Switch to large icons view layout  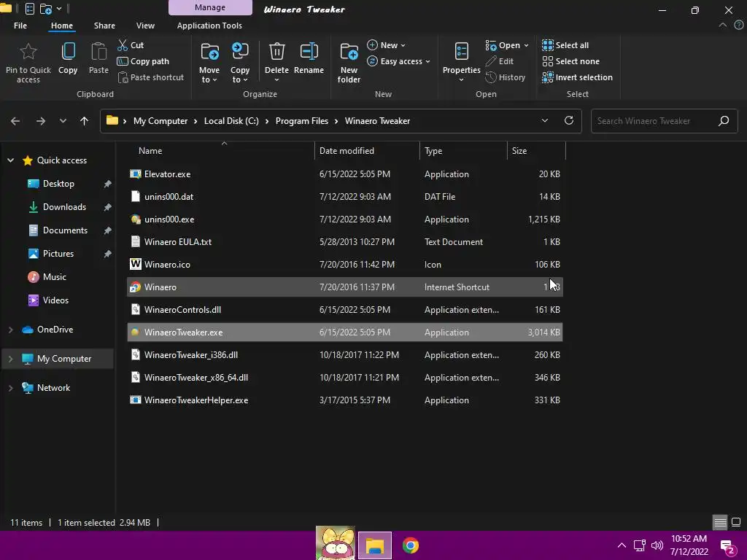pos(736,522)
